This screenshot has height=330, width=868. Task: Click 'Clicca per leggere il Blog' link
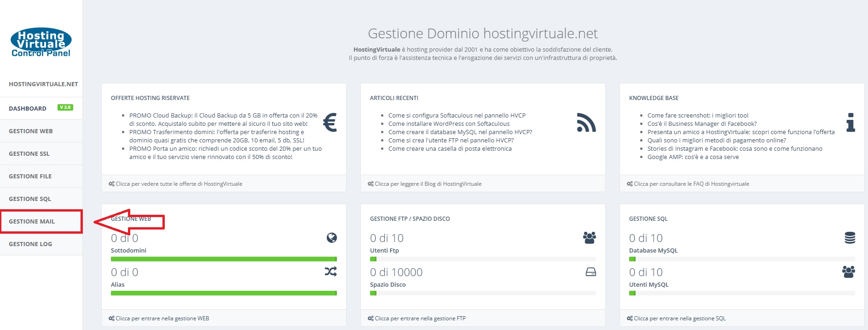[x=428, y=184]
